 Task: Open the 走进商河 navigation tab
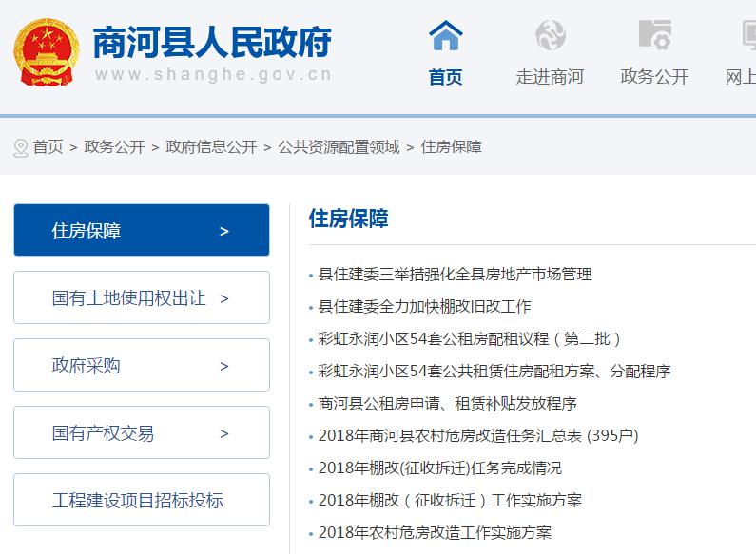tap(550, 77)
